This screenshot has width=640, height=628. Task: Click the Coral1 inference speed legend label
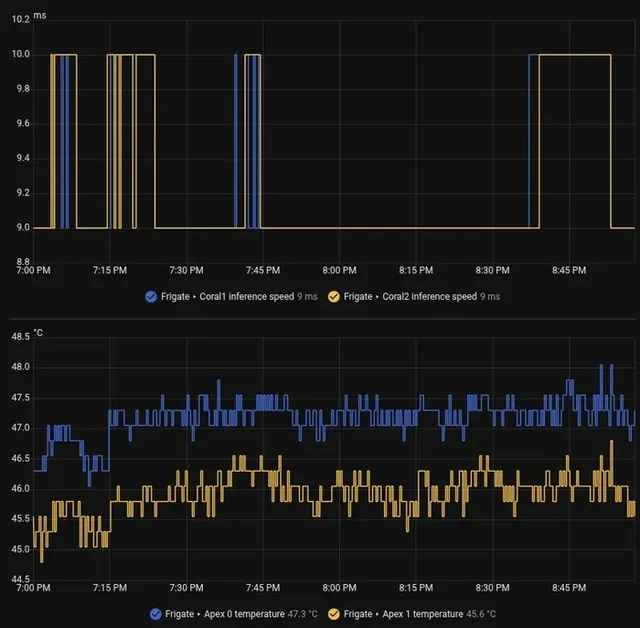click(227, 297)
